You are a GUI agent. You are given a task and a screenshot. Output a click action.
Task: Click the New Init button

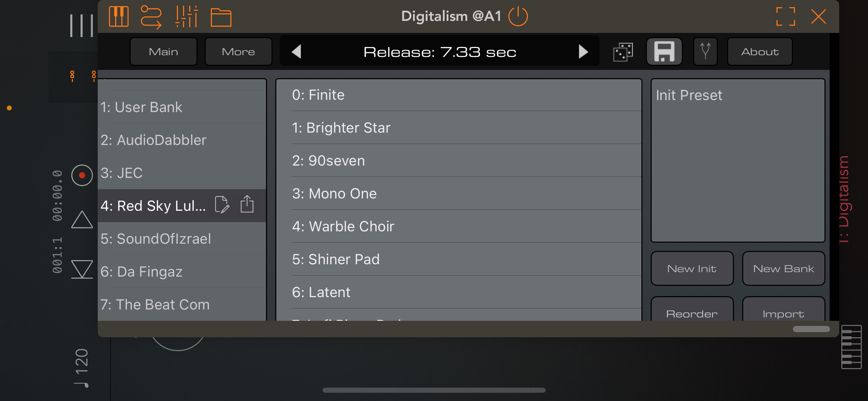[x=692, y=268]
